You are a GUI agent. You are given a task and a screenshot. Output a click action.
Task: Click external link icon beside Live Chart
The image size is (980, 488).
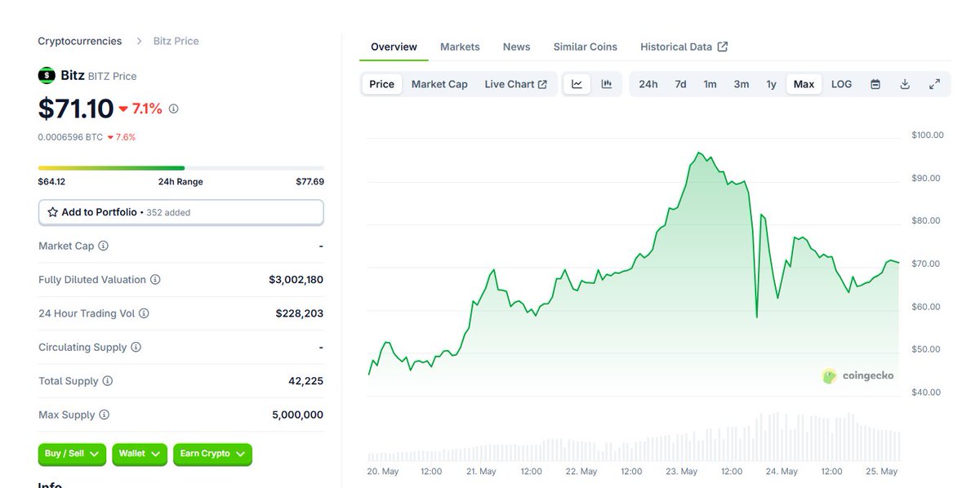point(542,84)
